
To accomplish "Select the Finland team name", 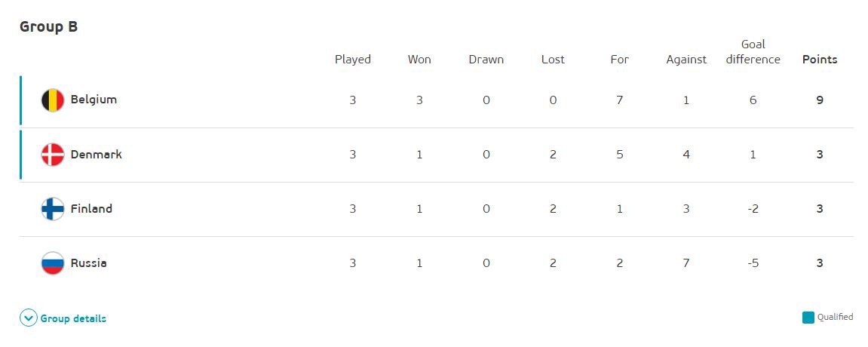I will tap(91, 209).
